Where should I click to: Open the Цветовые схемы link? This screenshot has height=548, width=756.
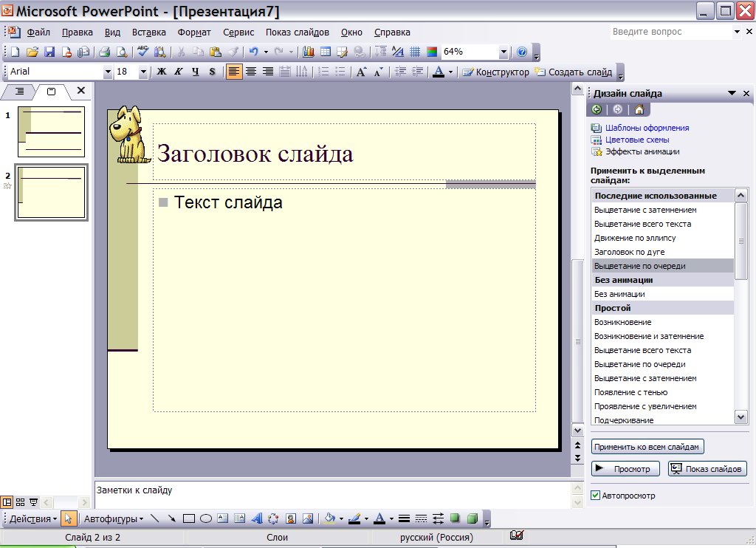point(637,140)
